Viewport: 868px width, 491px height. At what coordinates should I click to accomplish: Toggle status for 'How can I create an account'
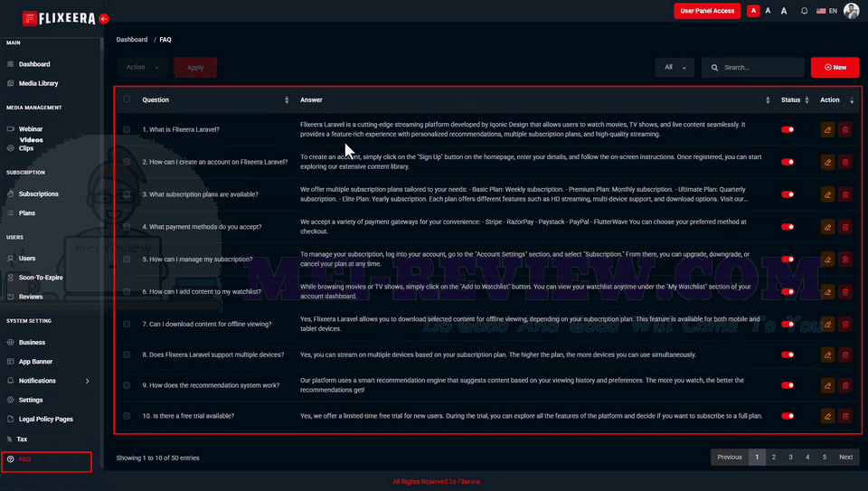[x=788, y=162]
